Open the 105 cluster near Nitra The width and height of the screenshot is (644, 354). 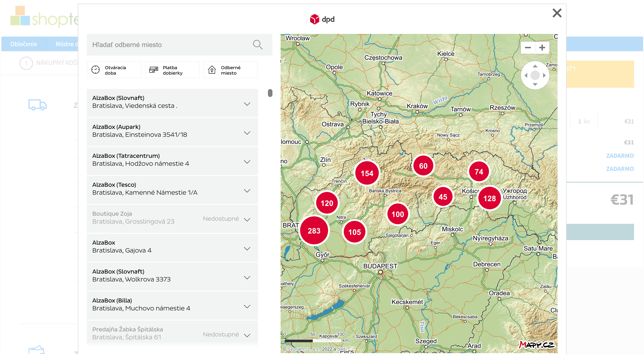tap(355, 232)
